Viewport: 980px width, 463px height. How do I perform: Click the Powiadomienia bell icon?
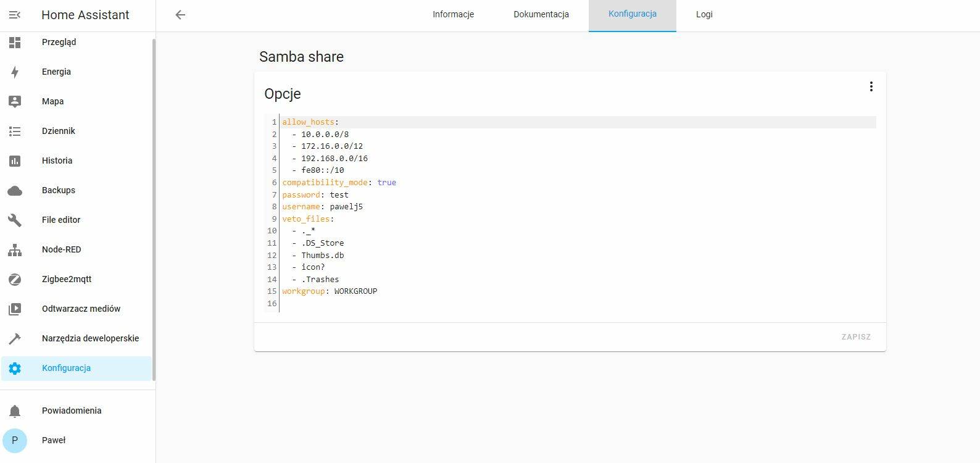point(15,411)
